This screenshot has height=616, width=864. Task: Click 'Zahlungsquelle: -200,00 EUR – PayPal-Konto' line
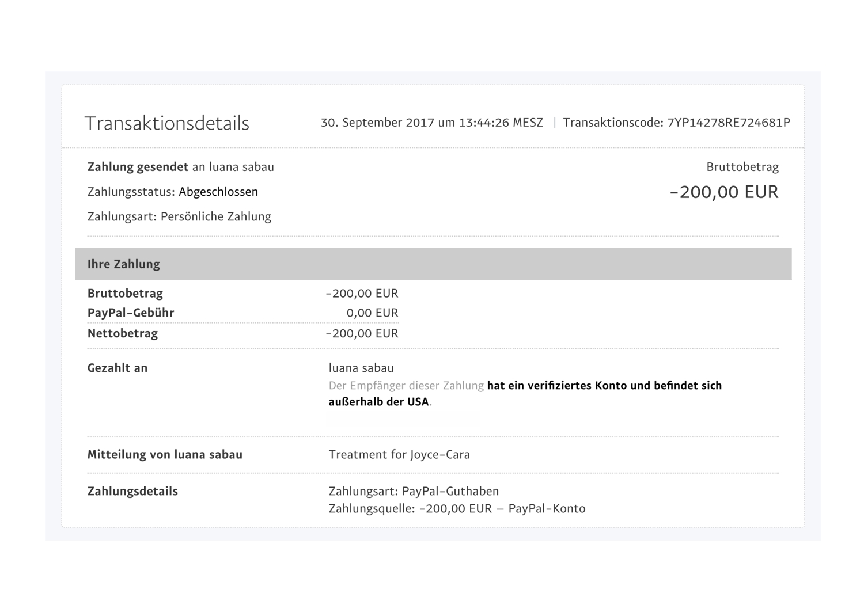pyautogui.click(x=457, y=508)
